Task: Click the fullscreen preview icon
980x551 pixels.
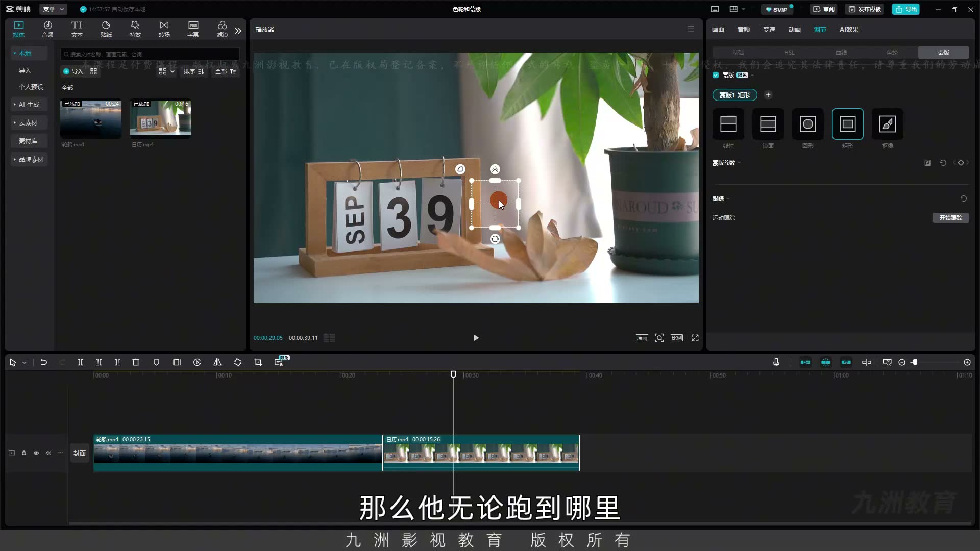Action: tap(695, 338)
